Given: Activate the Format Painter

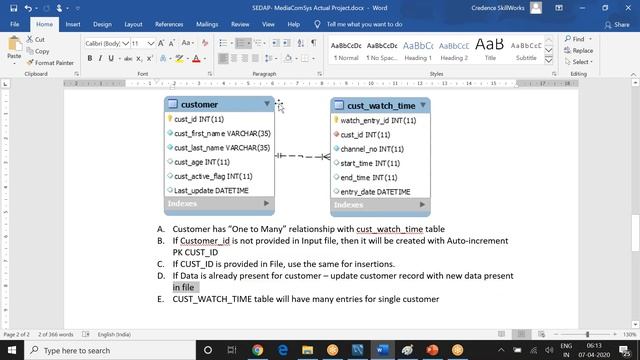Looking at the screenshot, I should point(50,63).
